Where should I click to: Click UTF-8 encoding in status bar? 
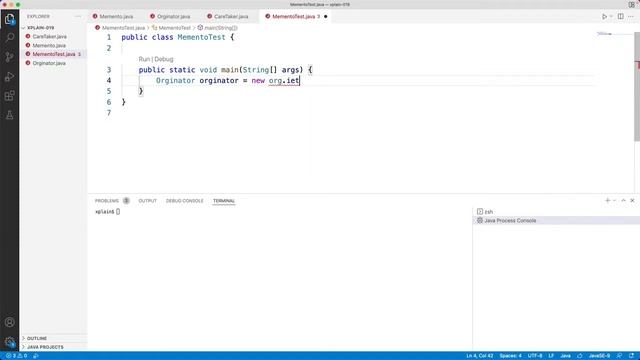tap(535, 356)
